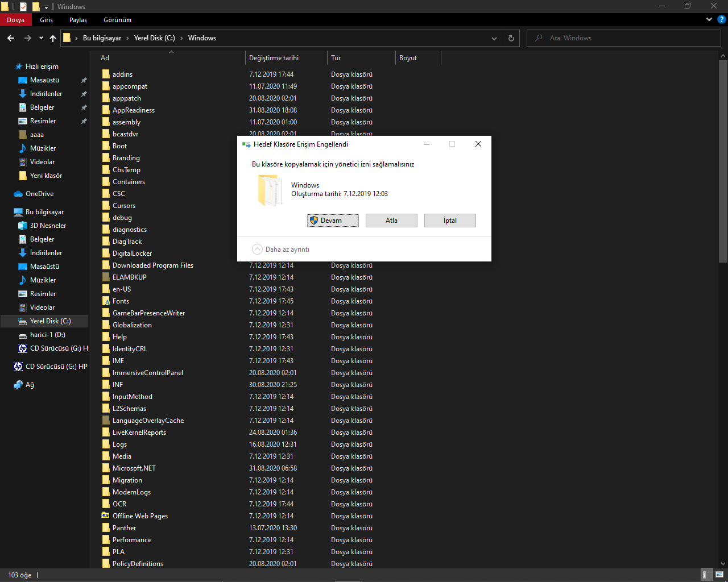
Task: Open the Help question mark icon
Action: [x=722, y=19]
